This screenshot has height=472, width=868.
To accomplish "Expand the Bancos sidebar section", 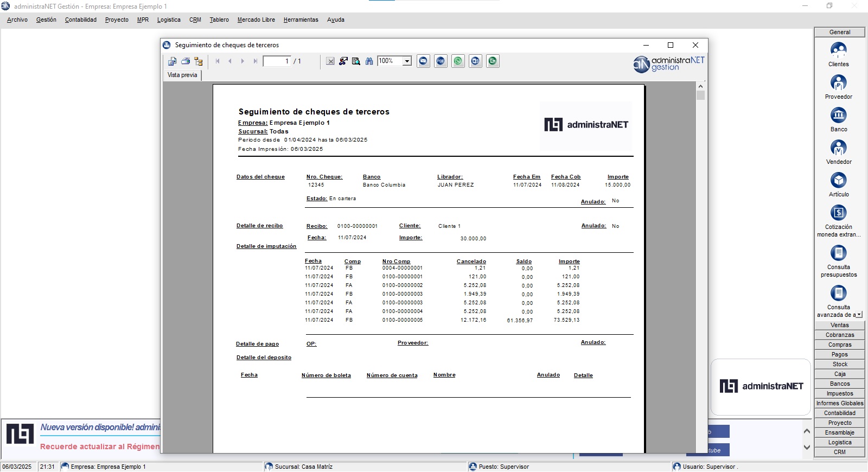I will 840,384.
